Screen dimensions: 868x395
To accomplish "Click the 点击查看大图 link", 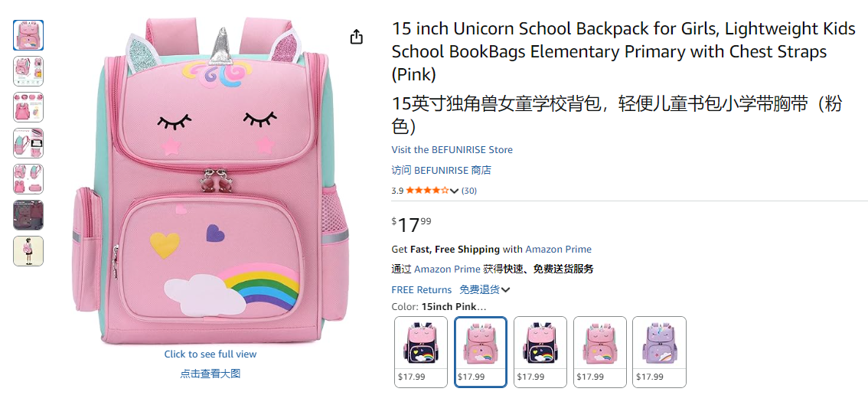I will tap(210, 374).
